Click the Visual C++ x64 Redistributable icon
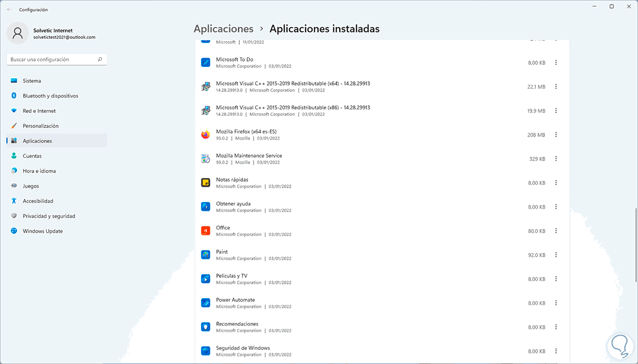This screenshot has height=364, width=638. [x=206, y=87]
